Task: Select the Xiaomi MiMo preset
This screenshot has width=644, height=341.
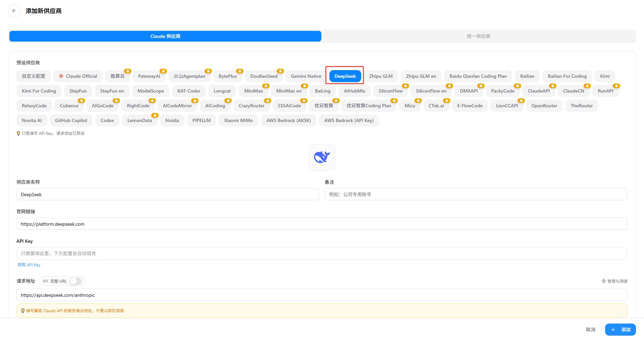Action: [238, 120]
